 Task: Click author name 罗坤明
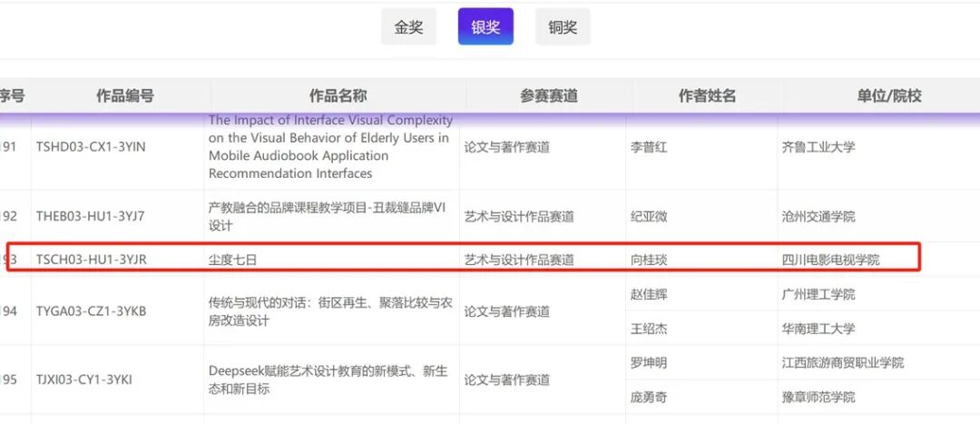[x=649, y=363]
